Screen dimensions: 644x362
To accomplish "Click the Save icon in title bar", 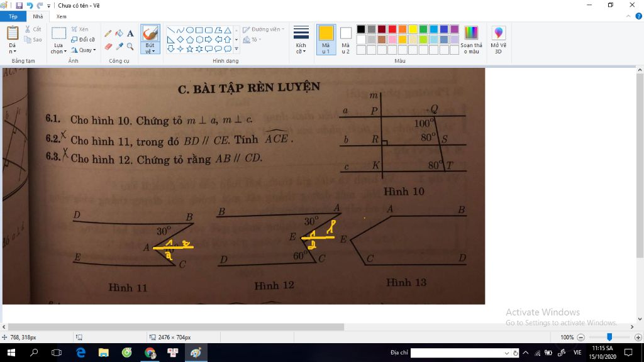I will tap(19, 5).
